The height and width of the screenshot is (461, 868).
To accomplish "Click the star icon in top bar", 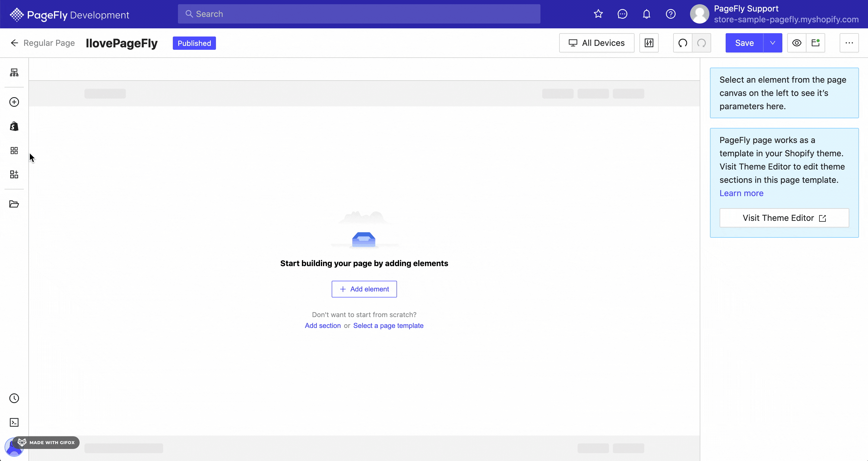I will (x=598, y=14).
